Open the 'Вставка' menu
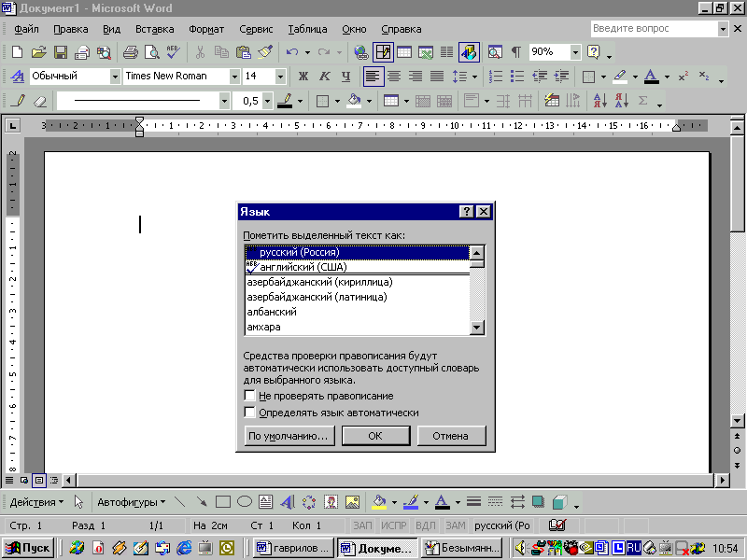This screenshot has width=747, height=560. tap(154, 29)
